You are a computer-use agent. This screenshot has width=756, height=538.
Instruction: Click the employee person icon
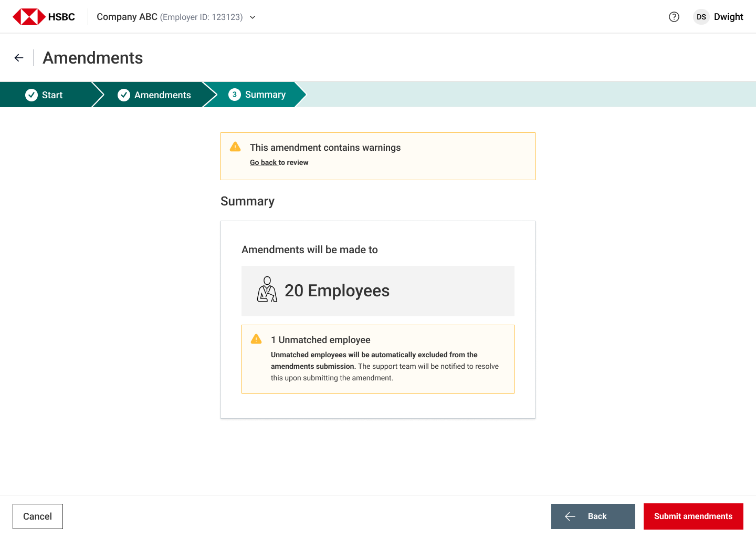[x=267, y=289]
